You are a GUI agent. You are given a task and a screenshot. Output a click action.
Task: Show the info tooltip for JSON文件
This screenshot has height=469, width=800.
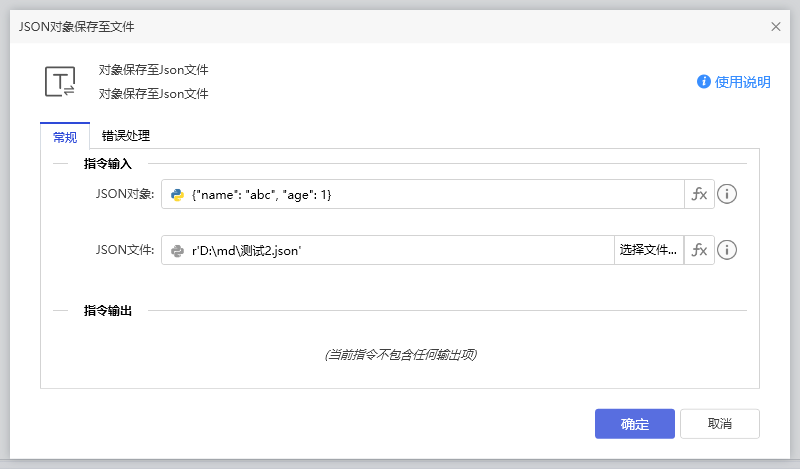coord(728,250)
